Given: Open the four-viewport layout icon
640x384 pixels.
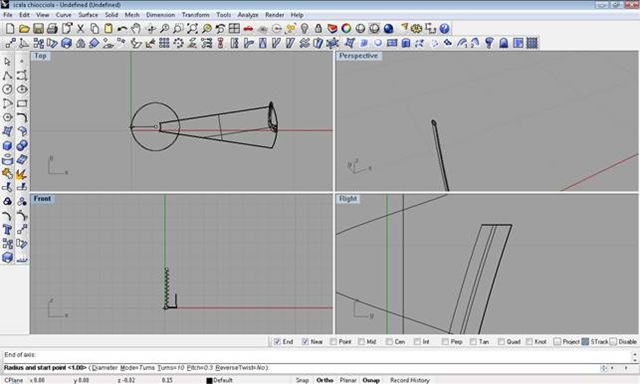Looking at the screenshot, I should coord(234,29).
